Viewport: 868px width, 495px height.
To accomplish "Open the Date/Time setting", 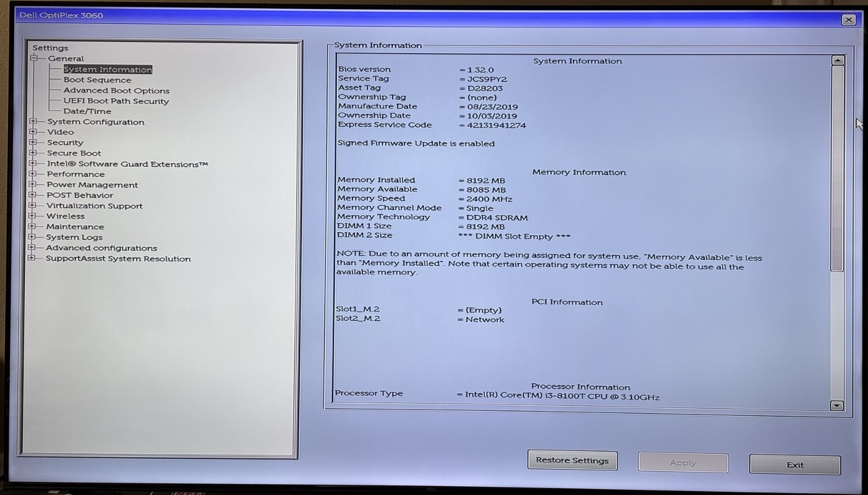I will 87,111.
